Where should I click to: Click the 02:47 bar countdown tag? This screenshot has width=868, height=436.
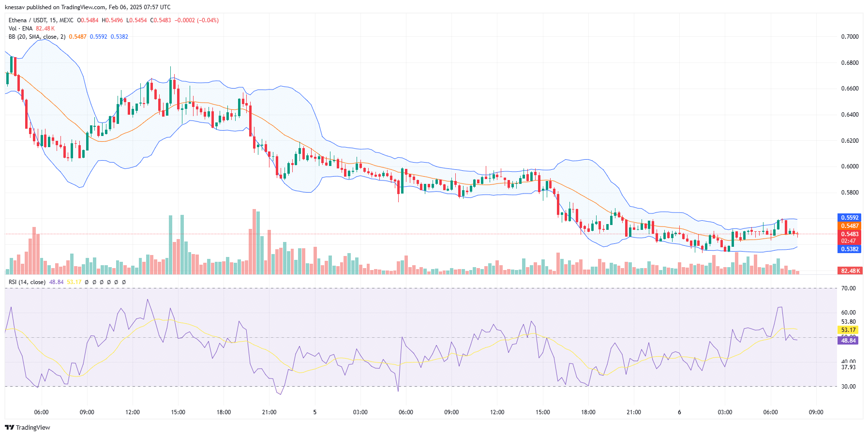coord(850,241)
